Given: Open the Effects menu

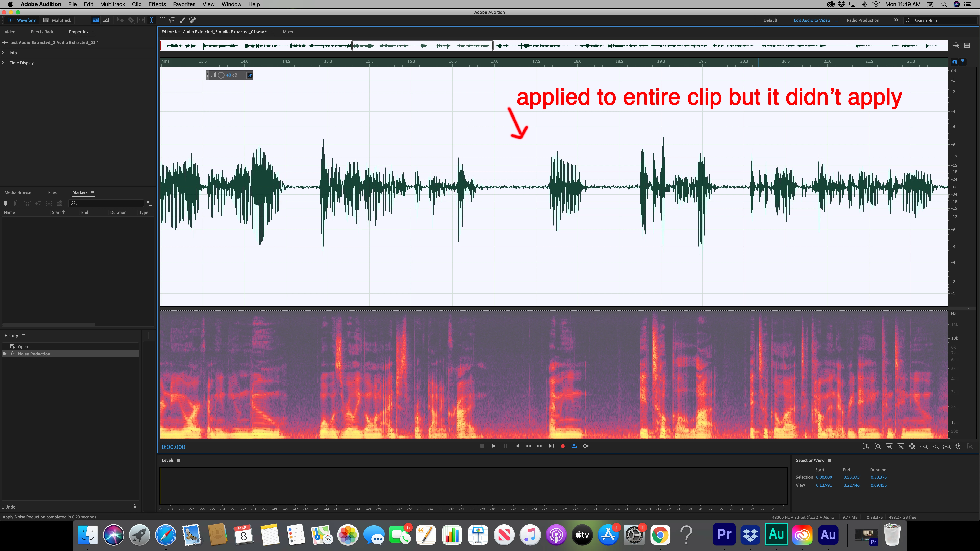Looking at the screenshot, I should 157,4.
